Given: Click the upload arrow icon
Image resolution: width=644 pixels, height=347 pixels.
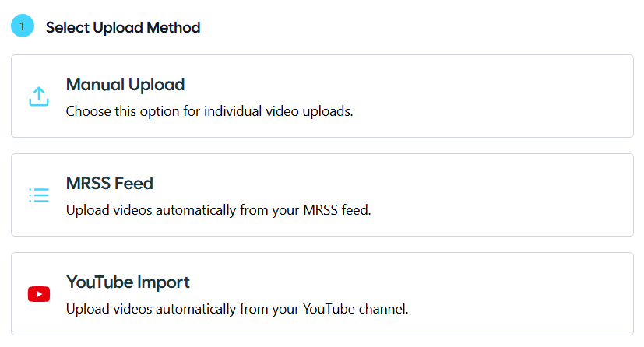Looking at the screenshot, I should [39, 96].
